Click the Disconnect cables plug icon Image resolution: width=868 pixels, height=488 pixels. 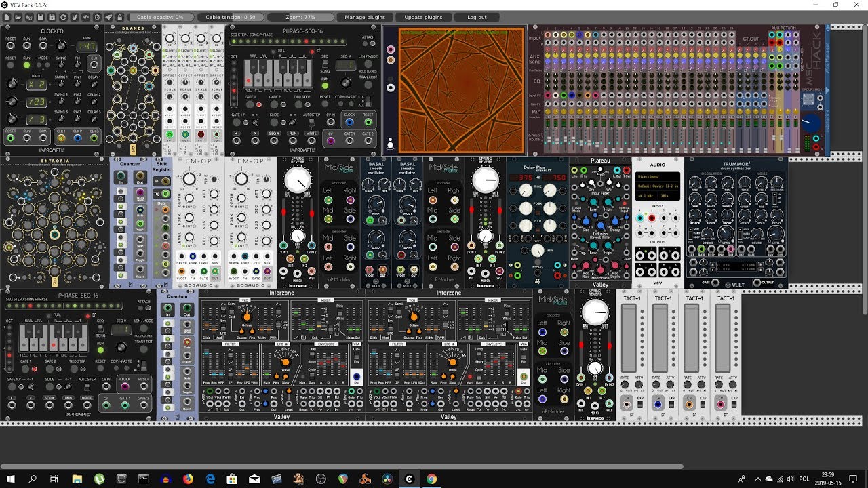(x=75, y=17)
